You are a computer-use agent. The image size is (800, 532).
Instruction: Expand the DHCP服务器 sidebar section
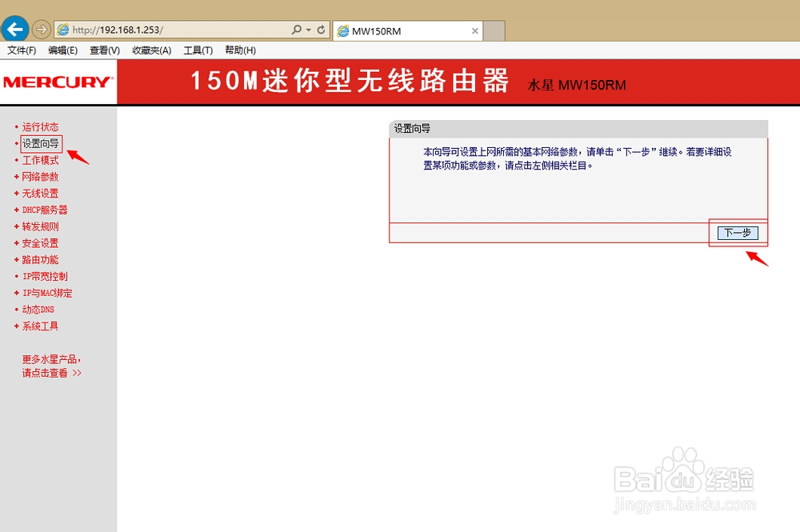pos(45,210)
